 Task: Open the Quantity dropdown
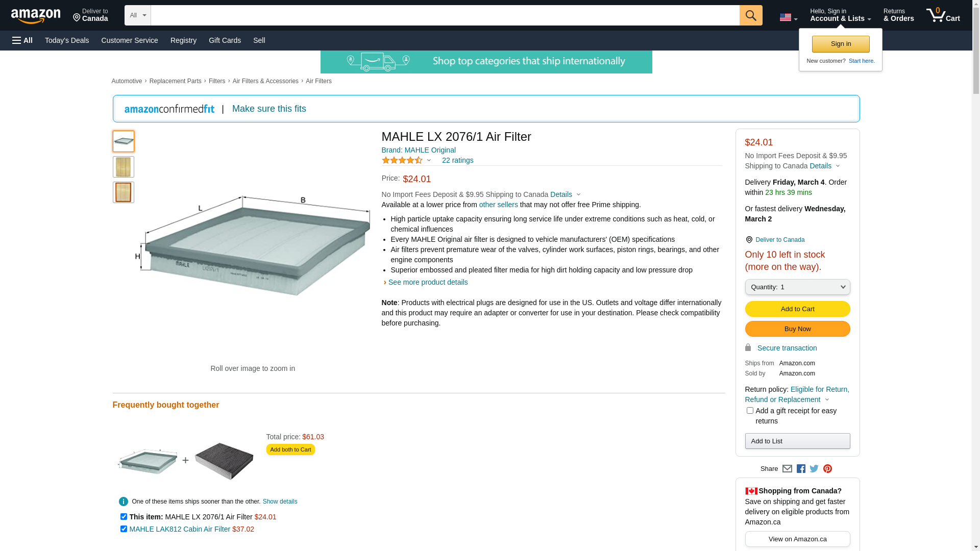tap(797, 287)
